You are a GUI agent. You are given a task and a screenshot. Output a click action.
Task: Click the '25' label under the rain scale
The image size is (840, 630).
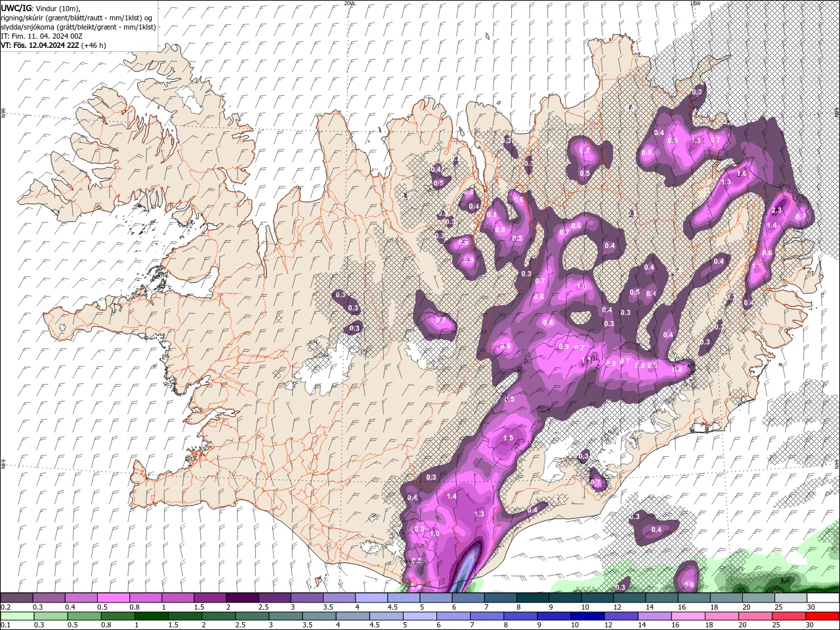pos(776,625)
